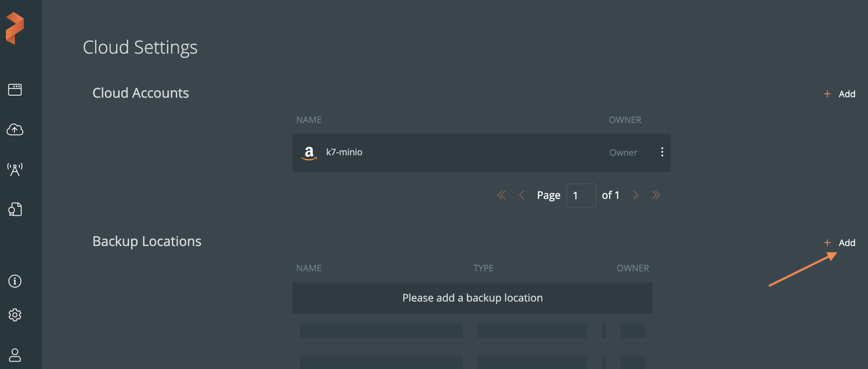The image size is (868, 369).
Task: Open the document certificate icon in sidebar
Action: (x=15, y=209)
